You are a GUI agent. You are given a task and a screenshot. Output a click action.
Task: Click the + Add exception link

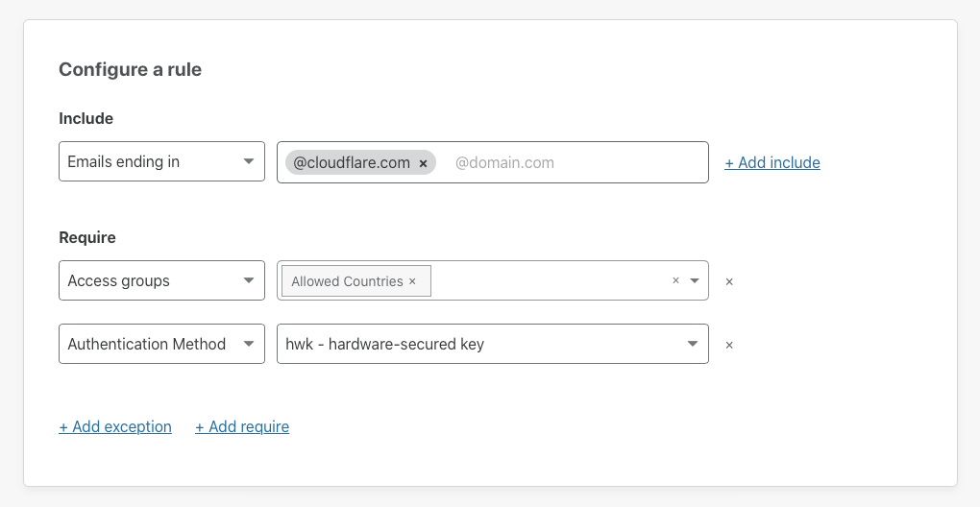coord(115,427)
